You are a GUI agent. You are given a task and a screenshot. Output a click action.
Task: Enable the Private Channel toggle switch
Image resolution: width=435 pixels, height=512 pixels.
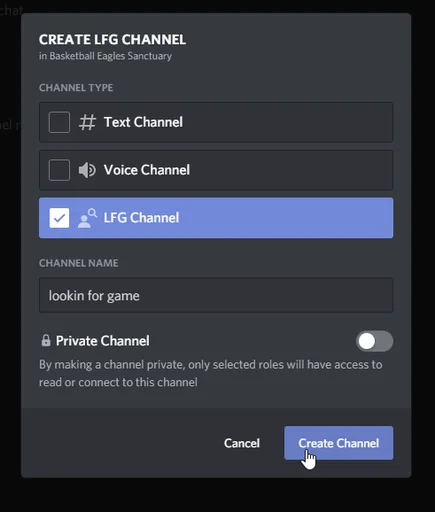[x=374, y=341]
